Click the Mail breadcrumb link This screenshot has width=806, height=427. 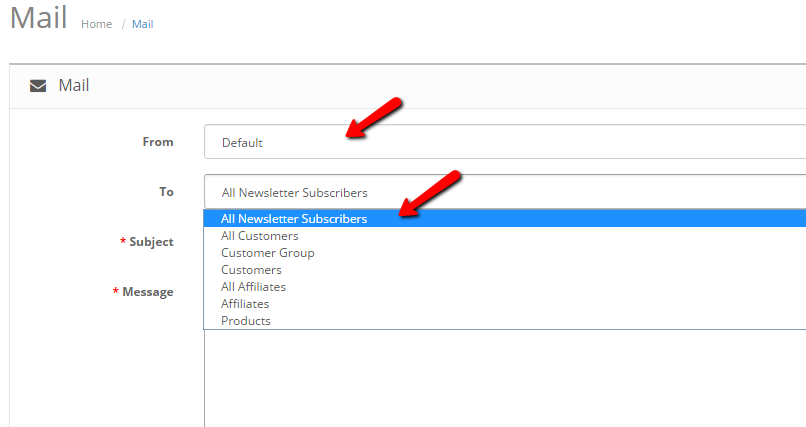[143, 24]
